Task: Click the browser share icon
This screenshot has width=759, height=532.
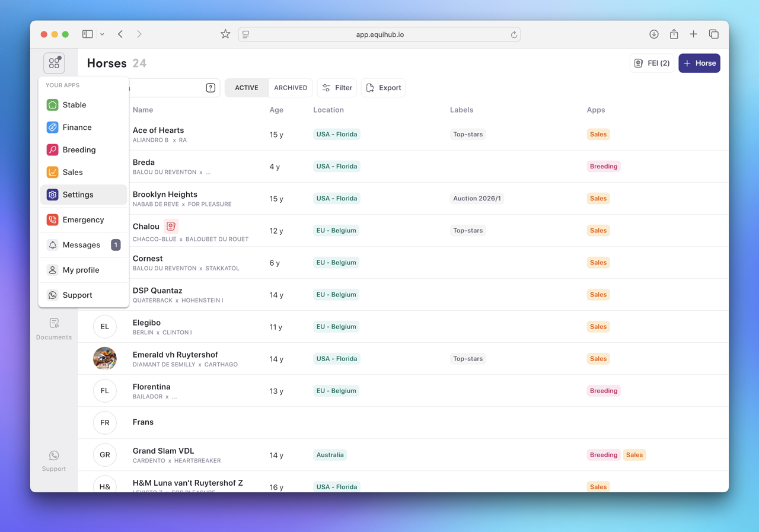Action: click(x=674, y=34)
